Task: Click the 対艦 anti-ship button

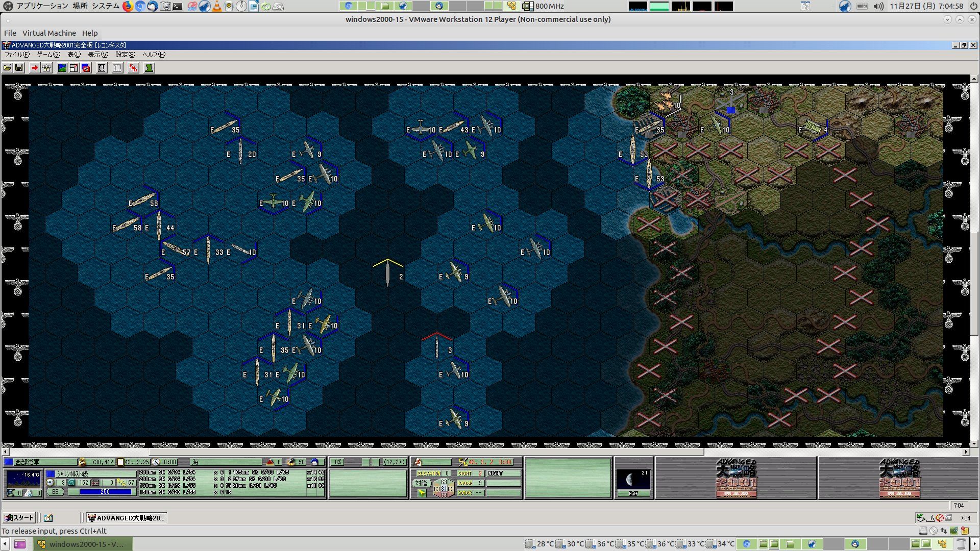Action: tap(421, 483)
